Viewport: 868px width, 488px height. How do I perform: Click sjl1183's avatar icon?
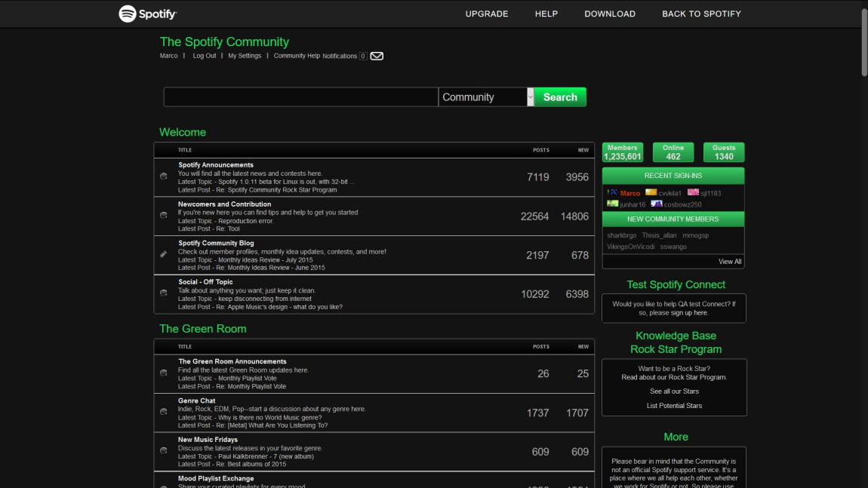(693, 192)
